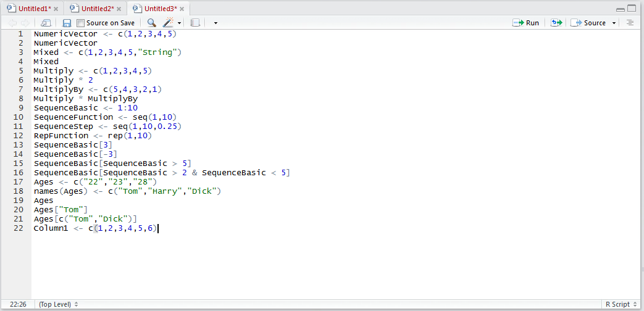
Task: Close the Untitled2 tab
Action: pyautogui.click(x=119, y=9)
